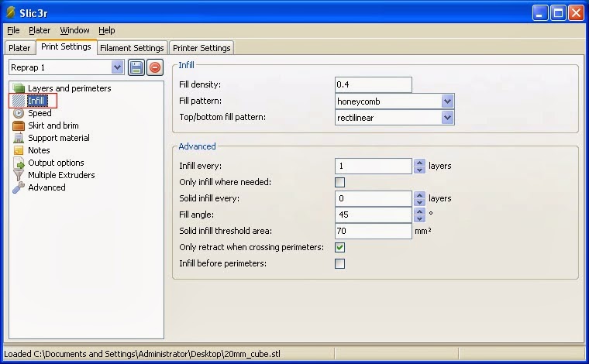The width and height of the screenshot is (589, 364).
Task: Save the current preset with disk icon
Action: click(x=136, y=67)
